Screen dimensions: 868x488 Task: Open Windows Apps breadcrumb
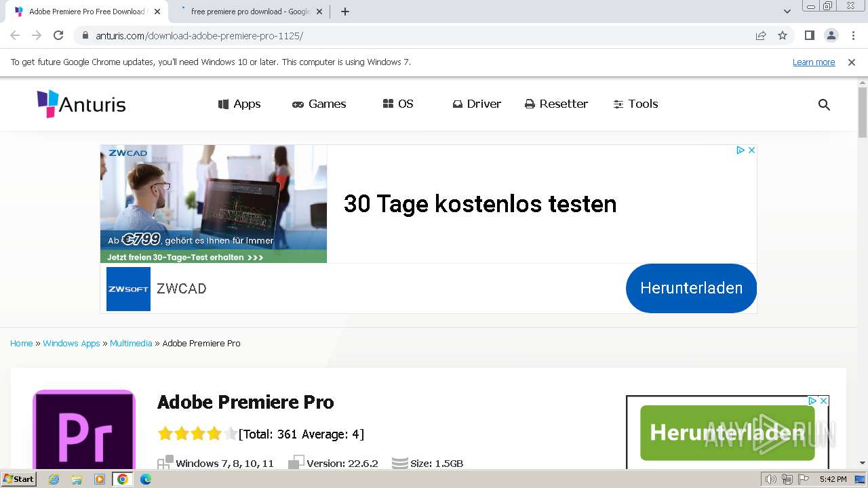(x=71, y=343)
